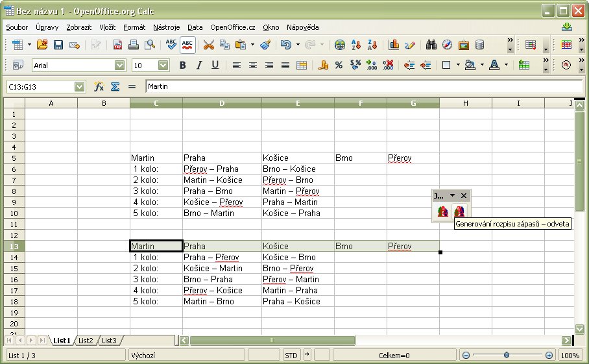Click the Merge Cells icon

[x=302, y=66]
